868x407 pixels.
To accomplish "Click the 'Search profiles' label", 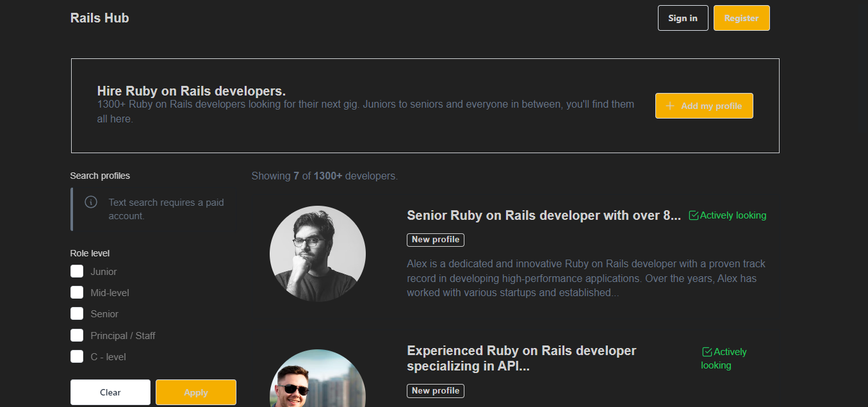I will 100,176.
